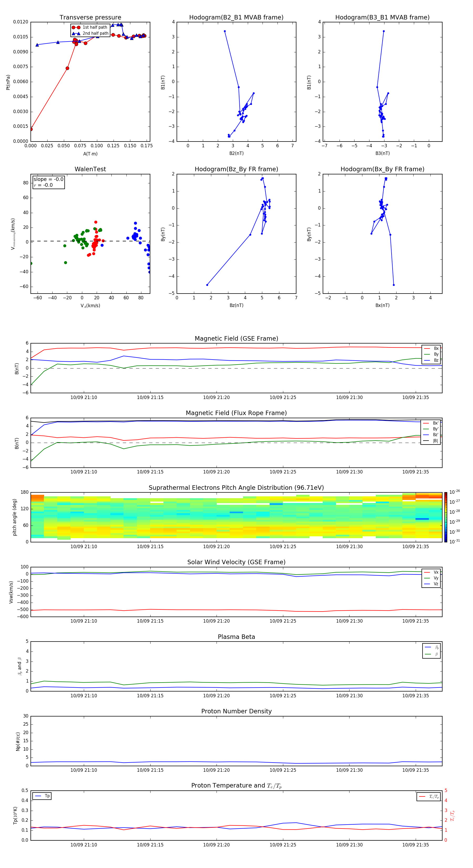Click the "Magnetic Field (Flux Rope Frame)" title
The width and height of the screenshot is (473, 868).
236,413
